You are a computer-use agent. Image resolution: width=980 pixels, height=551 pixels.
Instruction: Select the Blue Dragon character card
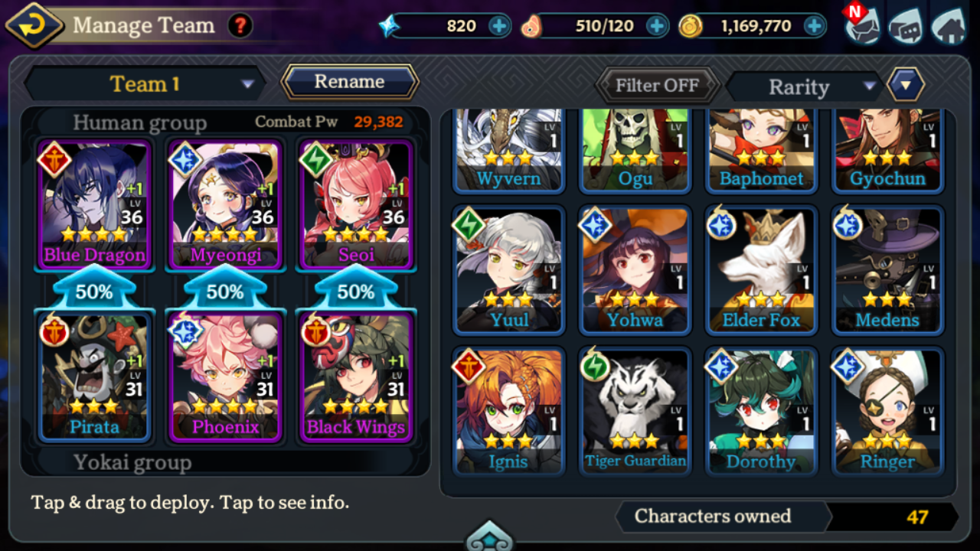[x=94, y=204]
